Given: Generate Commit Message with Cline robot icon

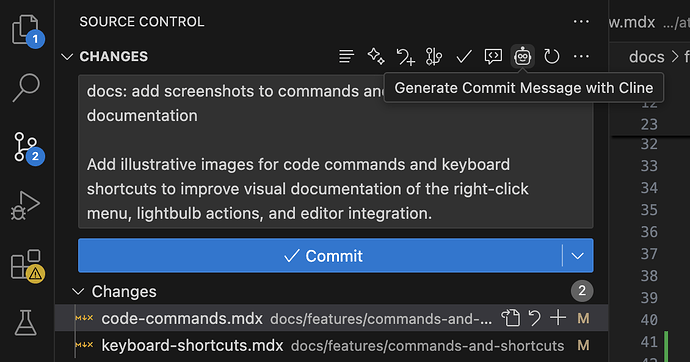Looking at the screenshot, I should coord(522,56).
